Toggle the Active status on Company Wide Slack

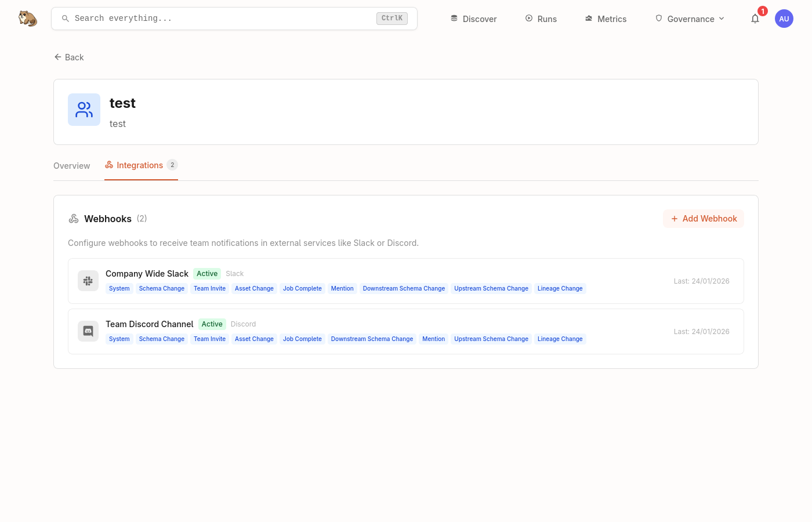(207, 273)
